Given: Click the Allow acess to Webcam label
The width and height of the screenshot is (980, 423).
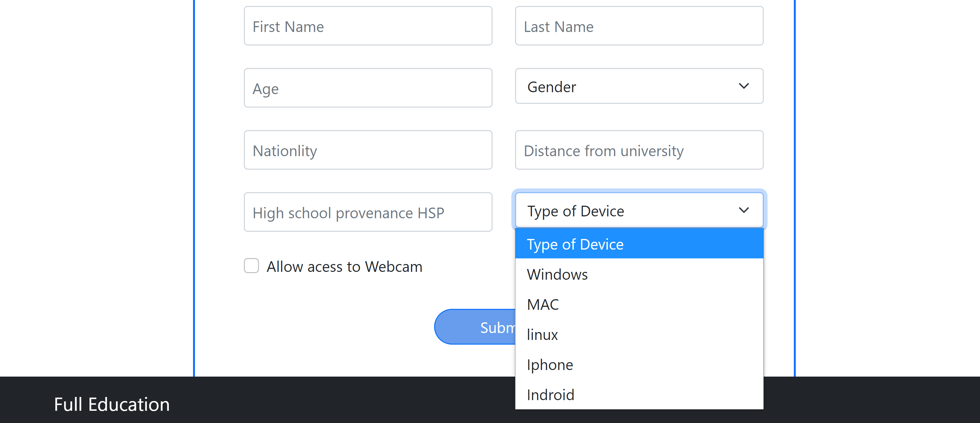Looking at the screenshot, I should point(344,267).
